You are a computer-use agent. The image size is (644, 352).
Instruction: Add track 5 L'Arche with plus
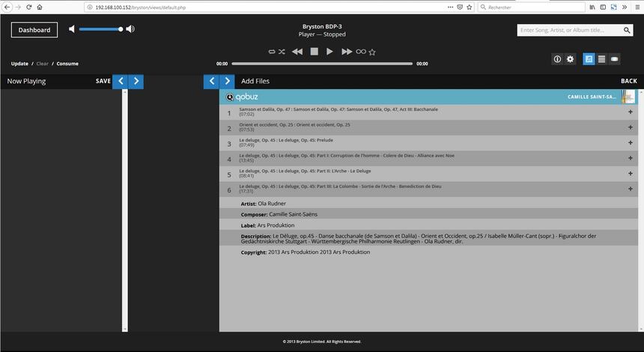(x=631, y=173)
